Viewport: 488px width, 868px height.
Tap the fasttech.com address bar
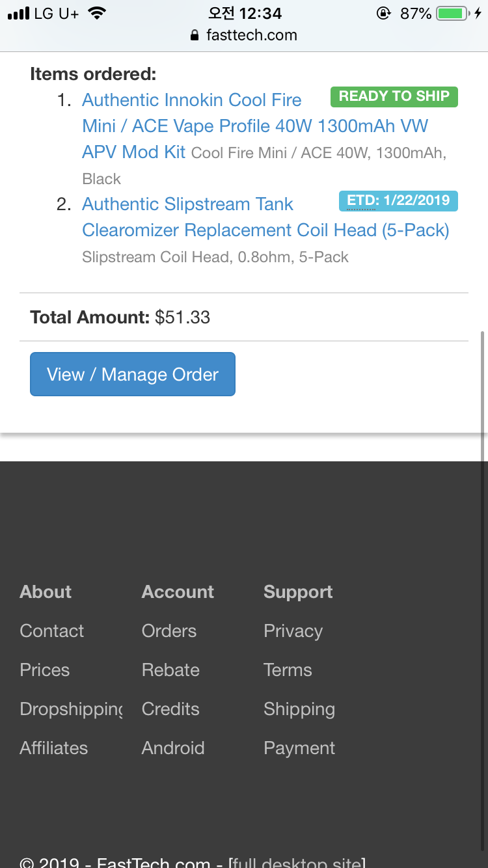pyautogui.click(x=251, y=36)
